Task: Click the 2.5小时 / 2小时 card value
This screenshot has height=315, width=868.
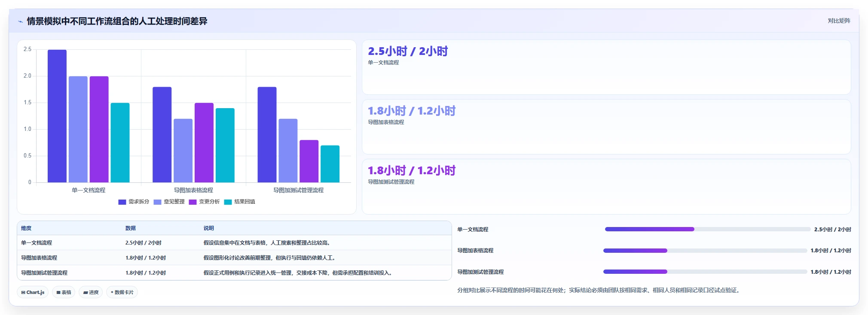Action: click(x=408, y=51)
